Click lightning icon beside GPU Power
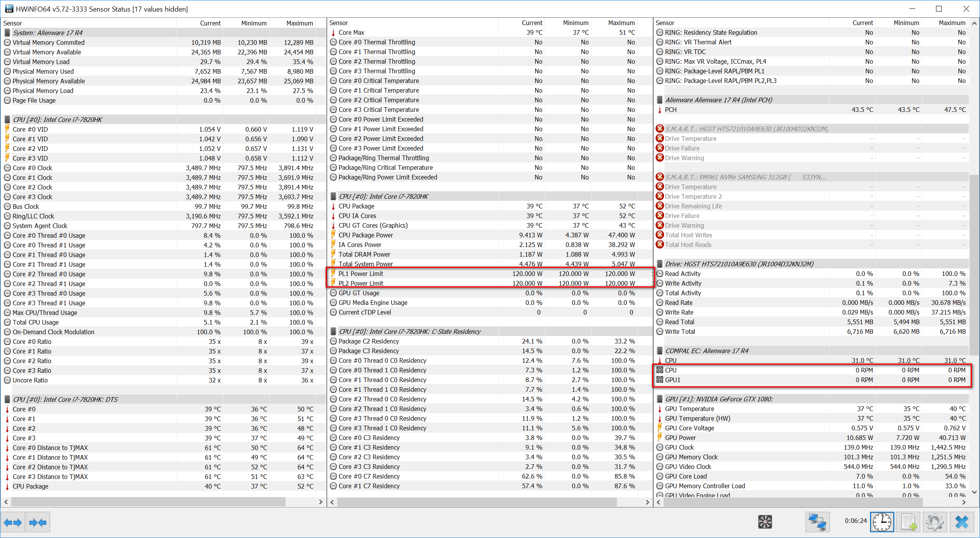Viewport: 980px width, 538px height. pyautogui.click(x=660, y=438)
